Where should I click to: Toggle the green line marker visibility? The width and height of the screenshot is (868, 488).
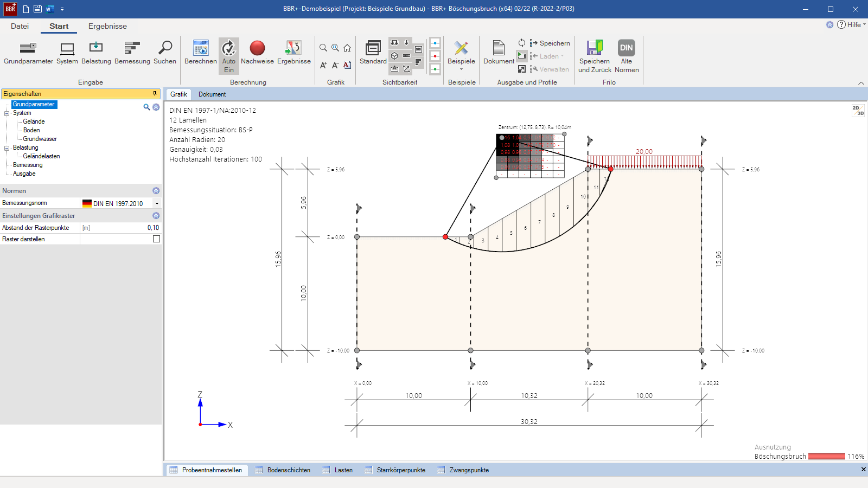click(x=435, y=69)
